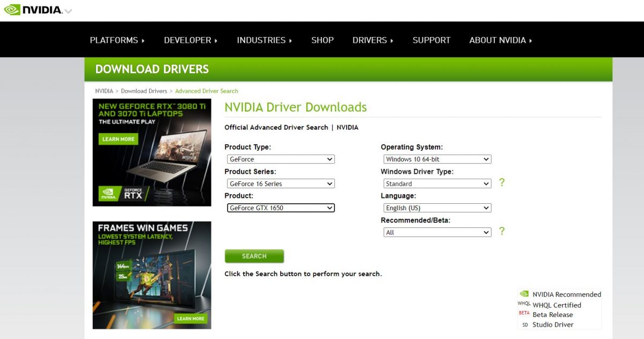This screenshot has height=339, width=644.
Task: Click the 'Language:' field label
Action: tap(398, 196)
